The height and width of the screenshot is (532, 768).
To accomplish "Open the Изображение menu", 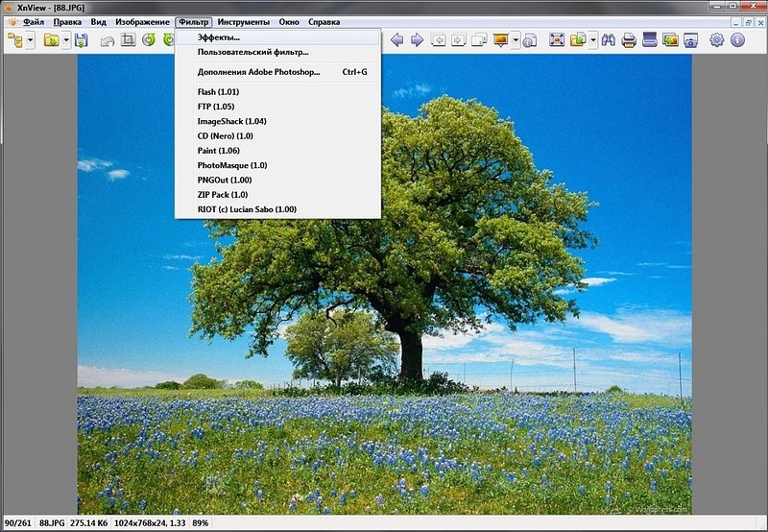I will point(142,21).
